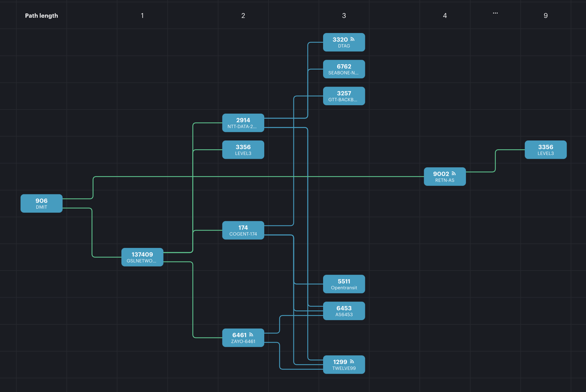This screenshot has width=586, height=392.
Task: Select 3356 LEVEL3 node linked to RETN-AS
Action: click(x=545, y=150)
